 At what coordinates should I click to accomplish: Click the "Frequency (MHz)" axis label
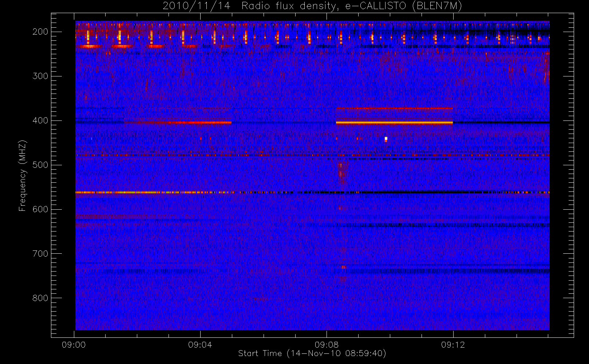pyautogui.click(x=23, y=175)
